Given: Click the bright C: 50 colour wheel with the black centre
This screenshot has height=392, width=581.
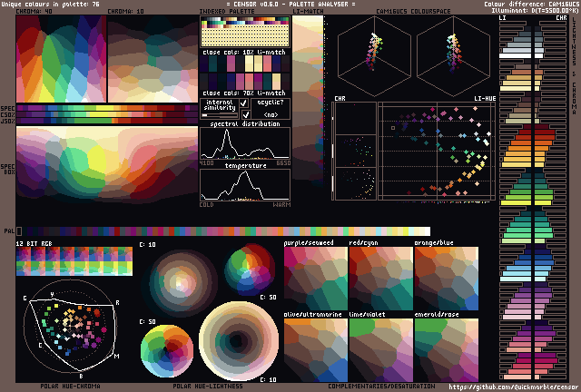Looking at the screenshot, I should pos(167,351).
